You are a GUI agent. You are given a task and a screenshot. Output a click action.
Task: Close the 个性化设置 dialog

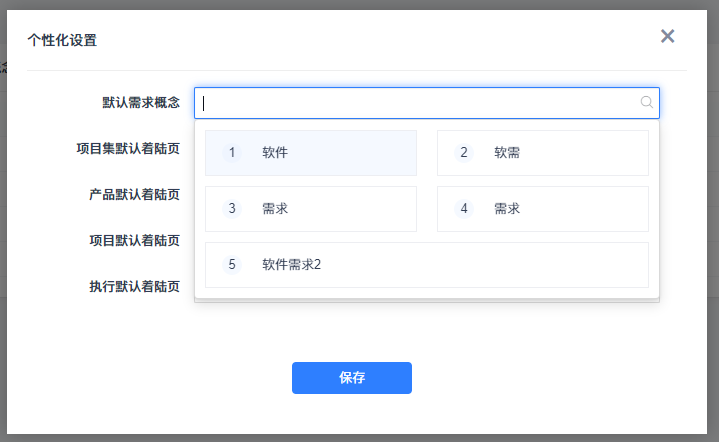(668, 37)
